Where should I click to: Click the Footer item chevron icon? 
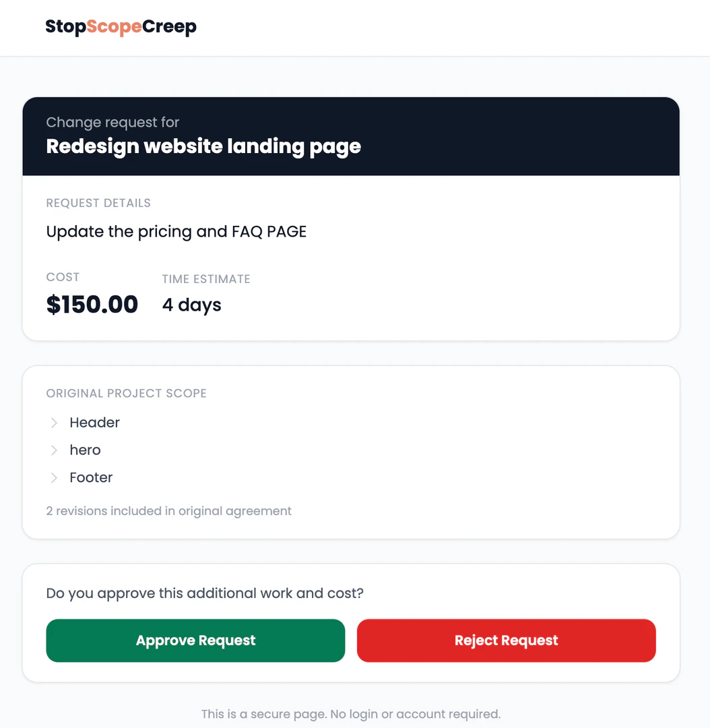click(x=54, y=477)
